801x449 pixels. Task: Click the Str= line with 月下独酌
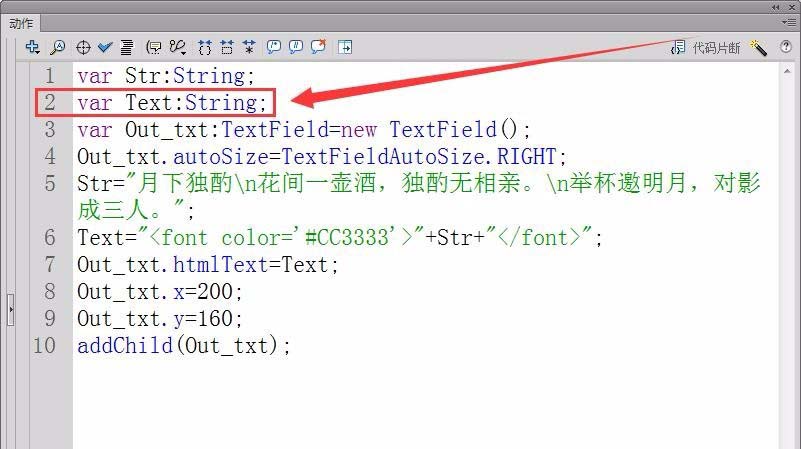[x=419, y=183]
